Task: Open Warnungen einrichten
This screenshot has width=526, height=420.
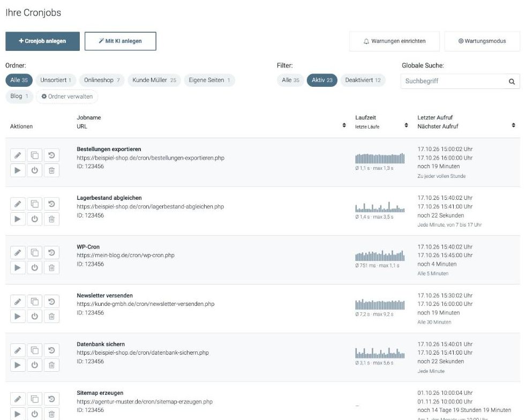Action: [x=394, y=41]
